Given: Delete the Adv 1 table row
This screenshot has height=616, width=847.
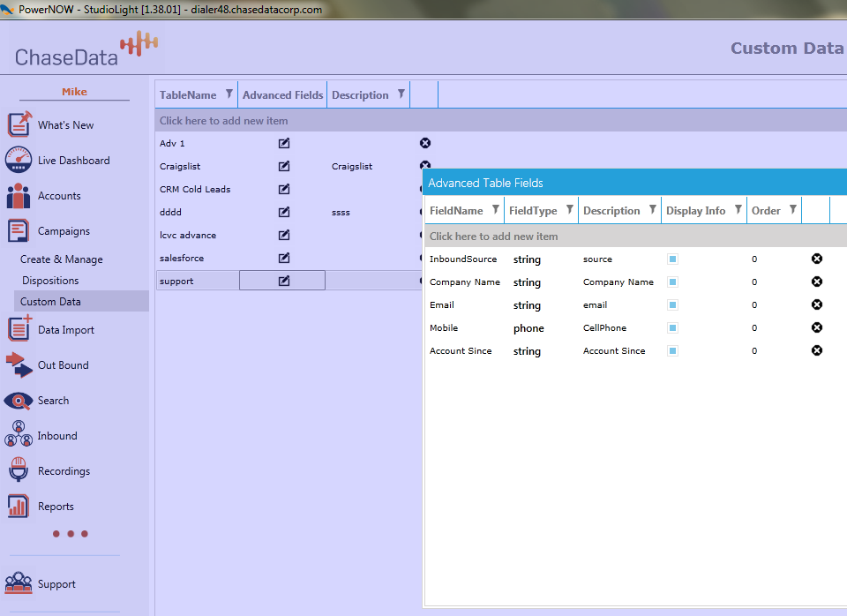Looking at the screenshot, I should pyautogui.click(x=425, y=143).
